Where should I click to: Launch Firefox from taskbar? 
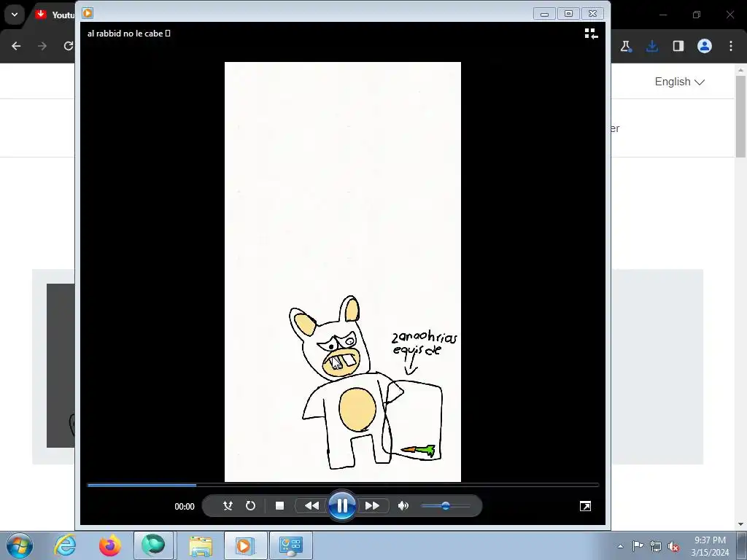[x=110, y=545]
